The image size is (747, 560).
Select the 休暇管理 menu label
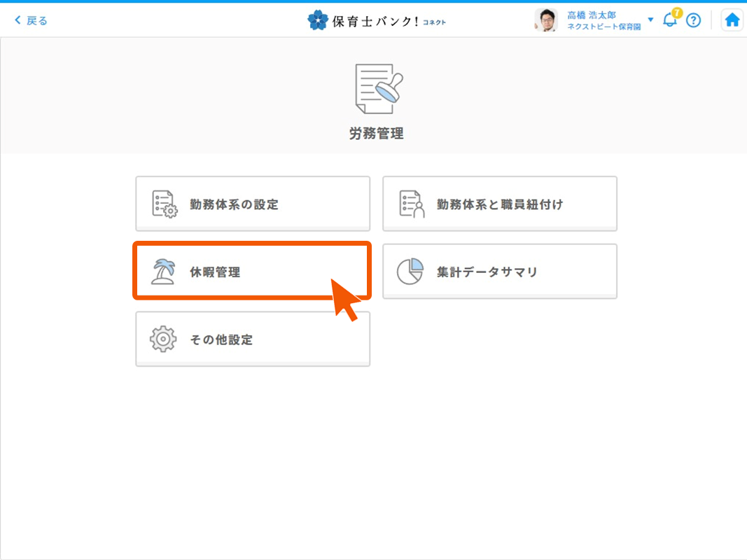tap(215, 272)
